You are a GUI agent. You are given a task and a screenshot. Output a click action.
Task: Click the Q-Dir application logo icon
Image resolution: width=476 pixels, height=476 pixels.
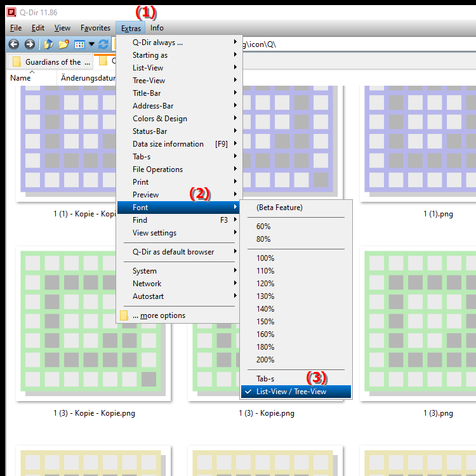pos(11,12)
